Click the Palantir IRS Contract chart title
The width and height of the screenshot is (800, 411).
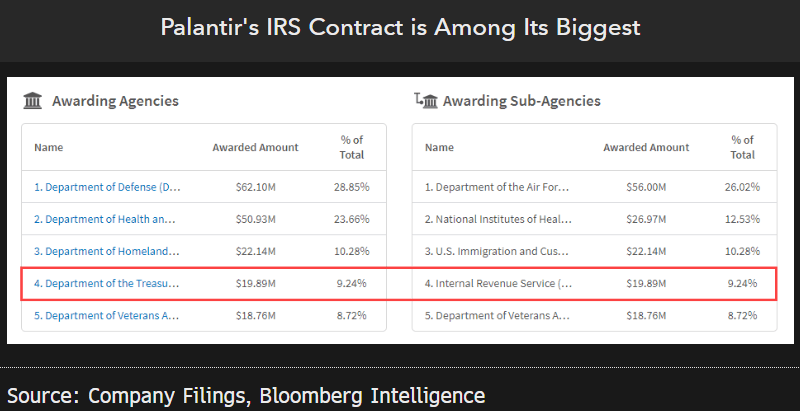point(400,27)
